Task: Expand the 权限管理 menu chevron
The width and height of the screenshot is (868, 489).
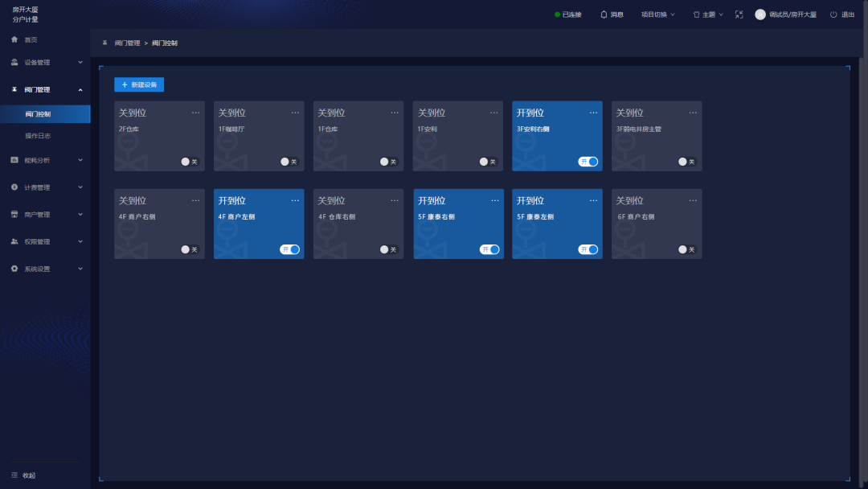Action: coord(80,241)
